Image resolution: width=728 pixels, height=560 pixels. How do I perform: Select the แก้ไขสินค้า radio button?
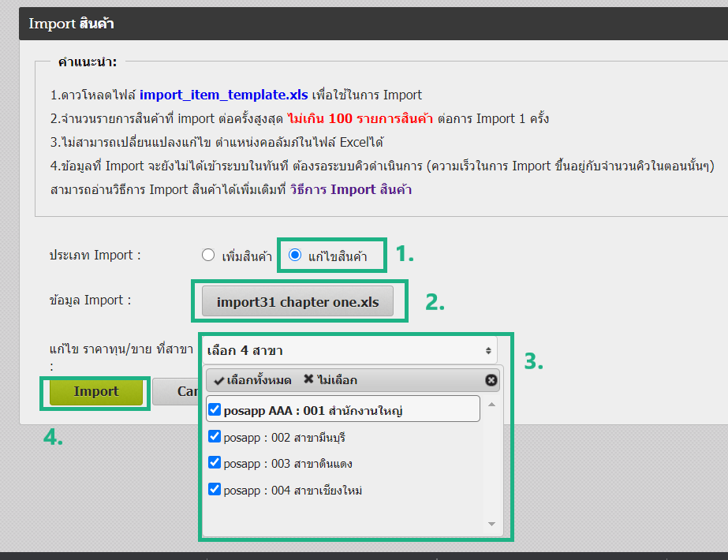(295, 255)
